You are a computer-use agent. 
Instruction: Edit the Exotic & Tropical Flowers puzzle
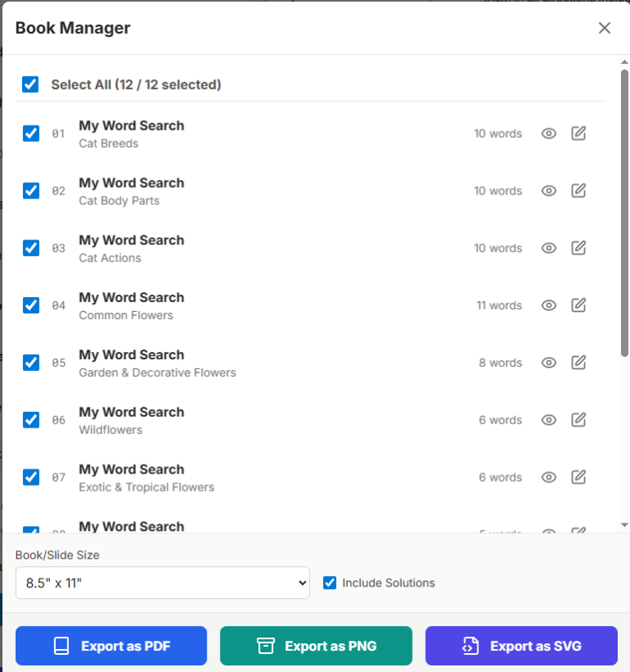coord(578,478)
